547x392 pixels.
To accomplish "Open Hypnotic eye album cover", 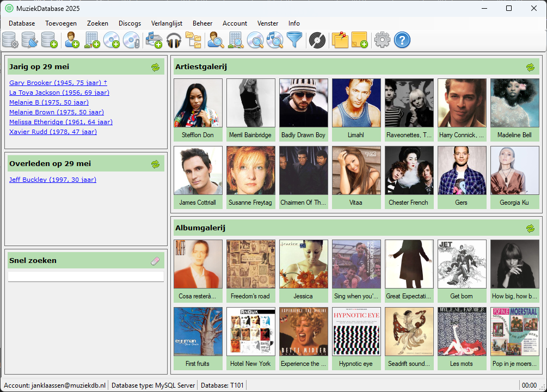I will click(x=357, y=332).
